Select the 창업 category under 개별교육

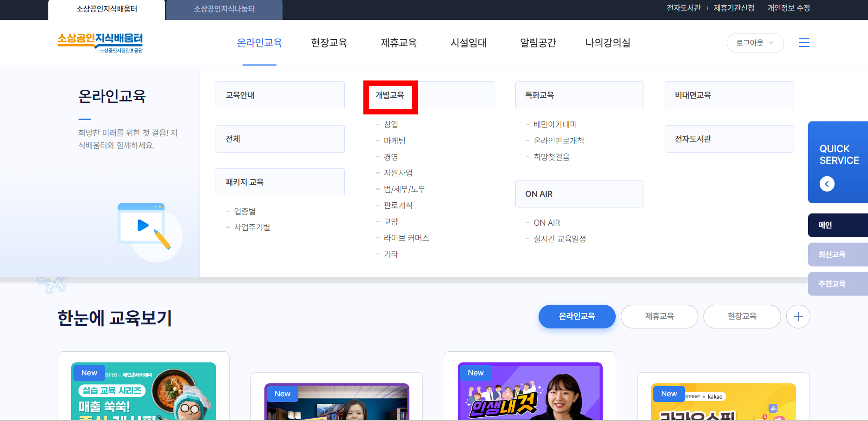pos(390,124)
